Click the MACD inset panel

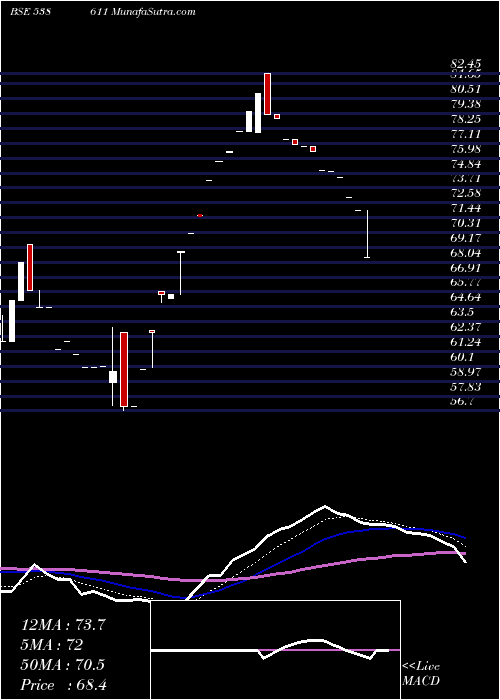pyautogui.click(x=276, y=650)
